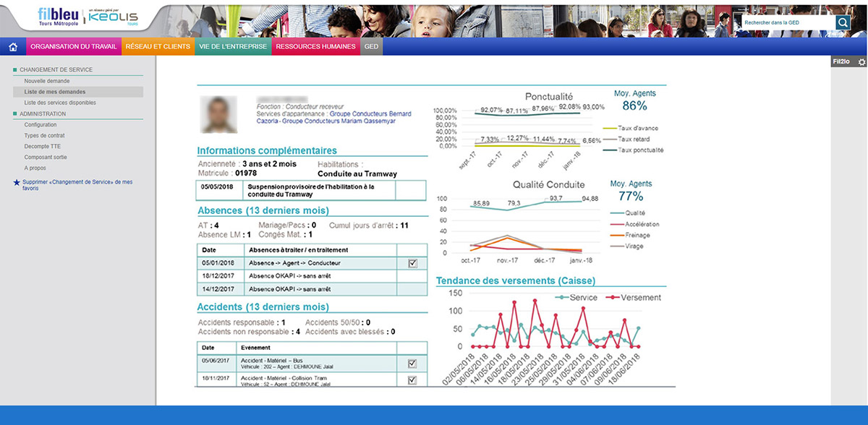Screen dimensions: 868x425
Task: Select the Absence -> Agent -> Conducteur row
Action: coord(312,263)
